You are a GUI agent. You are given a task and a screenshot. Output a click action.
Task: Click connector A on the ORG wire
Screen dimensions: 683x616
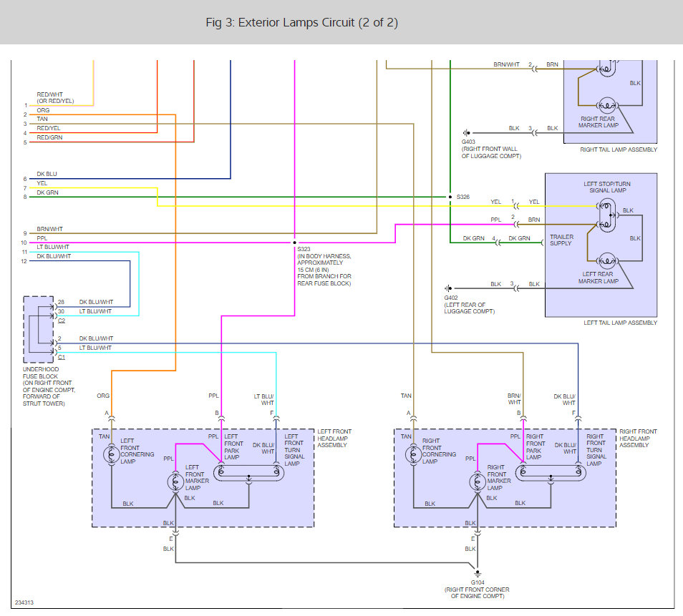[111, 418]
